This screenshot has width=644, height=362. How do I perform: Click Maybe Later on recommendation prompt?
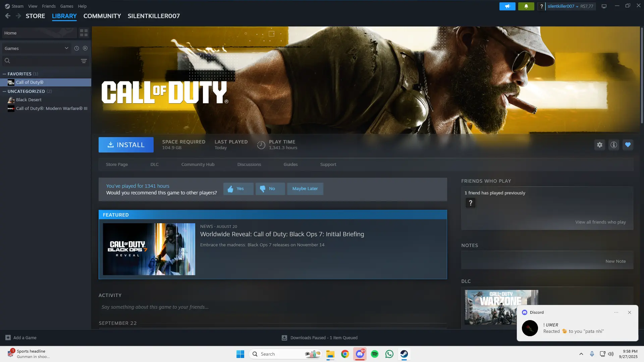click(305, 189)
